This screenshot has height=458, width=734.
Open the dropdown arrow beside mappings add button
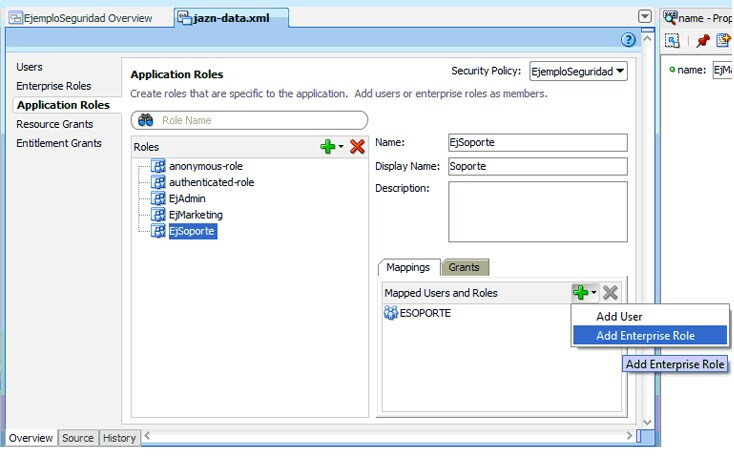pos(594,293)
